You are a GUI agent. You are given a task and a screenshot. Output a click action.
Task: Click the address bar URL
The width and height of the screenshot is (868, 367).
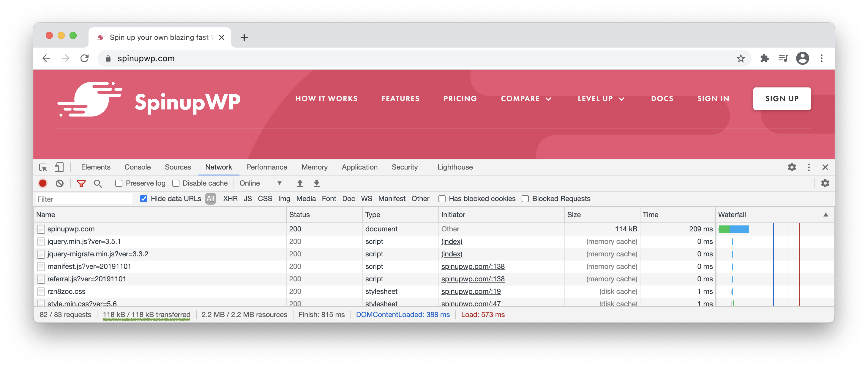[x=146, y=58]
